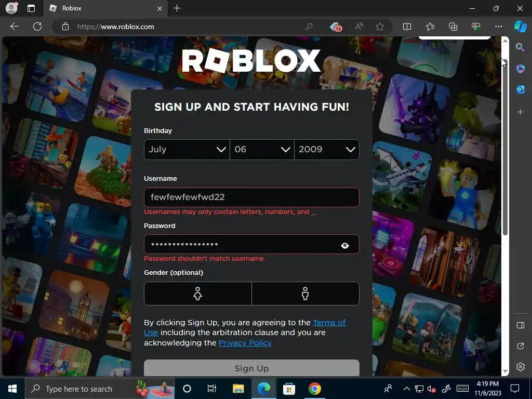532x399 pixels.
Task: Open sidebar Search tool
Action: click(520, 47)
